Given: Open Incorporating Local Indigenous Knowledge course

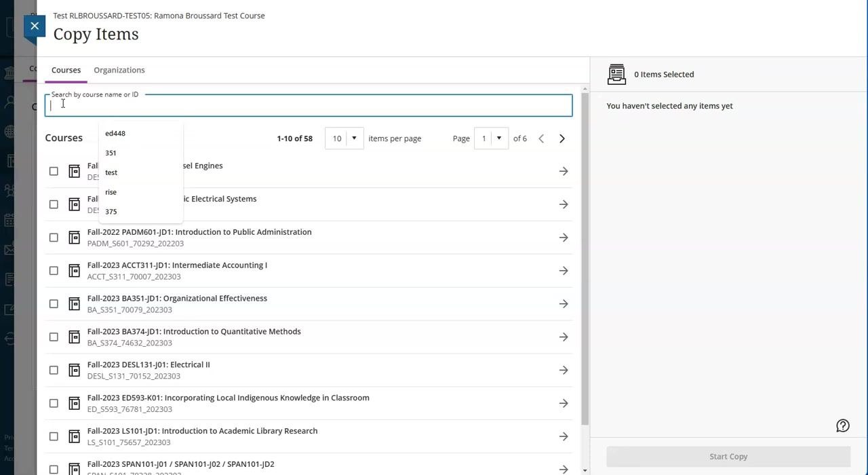Looking at the screenshot, I should [229, 398].
